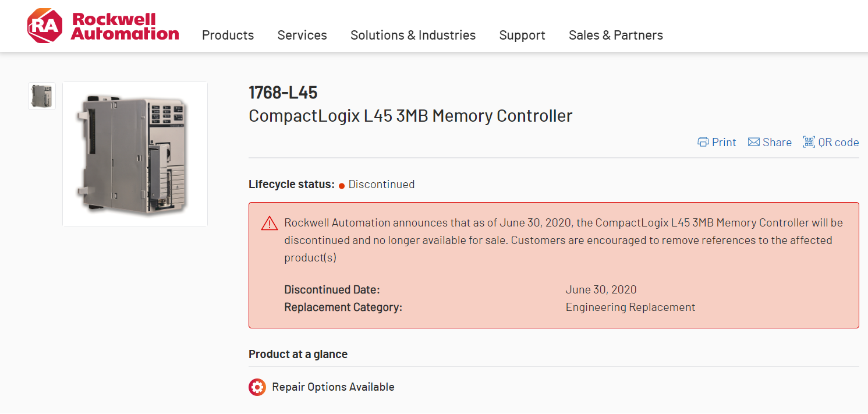Click the QR code link
Screen dimensions: 868x414
838,142
